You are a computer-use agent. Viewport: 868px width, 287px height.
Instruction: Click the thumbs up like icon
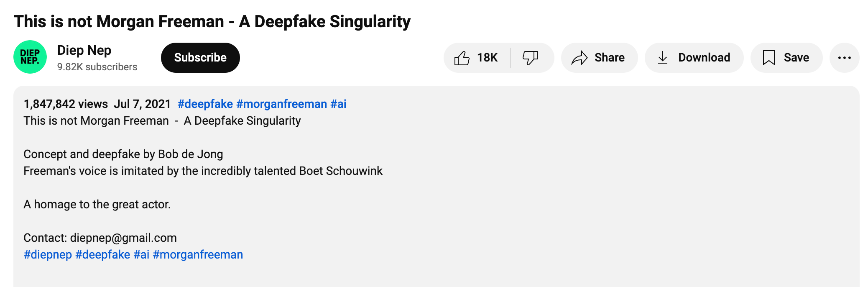click(462, 58)
